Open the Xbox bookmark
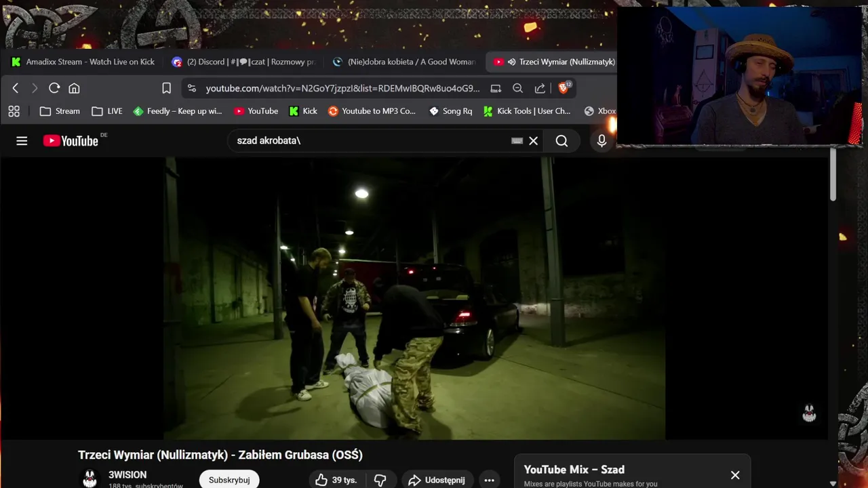This screenshot has width=868, height=488. point(600,111)
